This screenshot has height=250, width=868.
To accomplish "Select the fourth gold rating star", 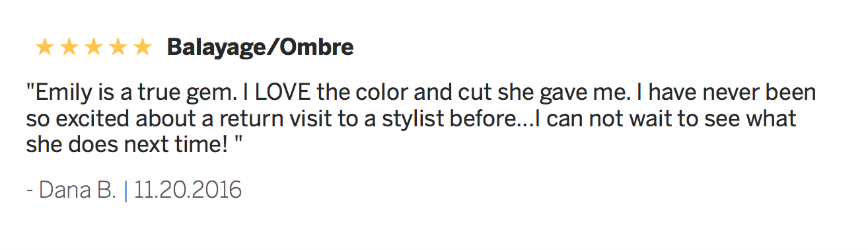I will tap(118, 47).
